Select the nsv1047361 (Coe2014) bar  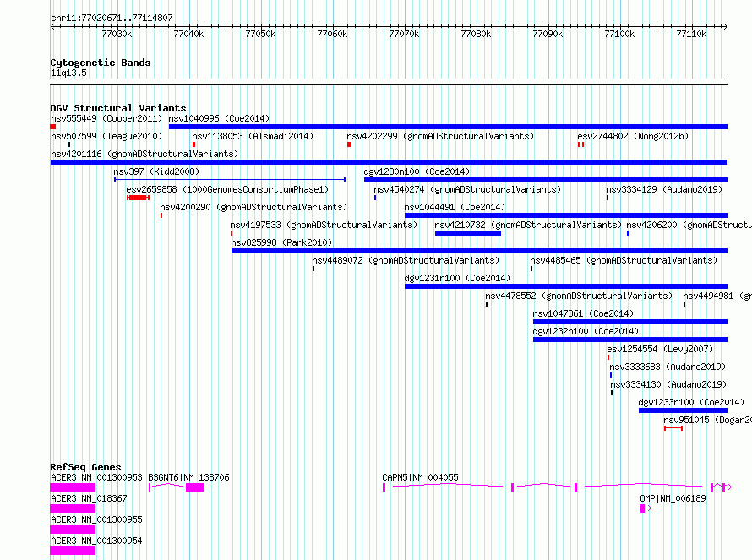(630, 322)
